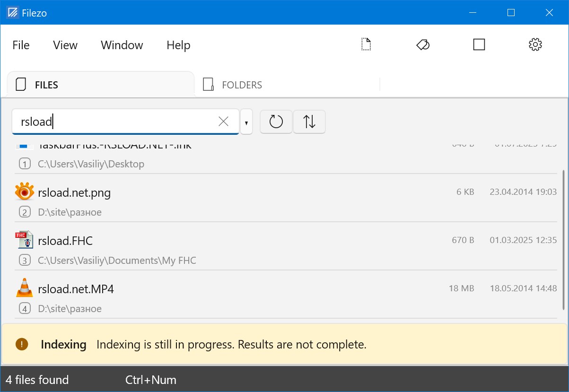
Task: Open settings via the gear icon
Action: tap(535, 44)
